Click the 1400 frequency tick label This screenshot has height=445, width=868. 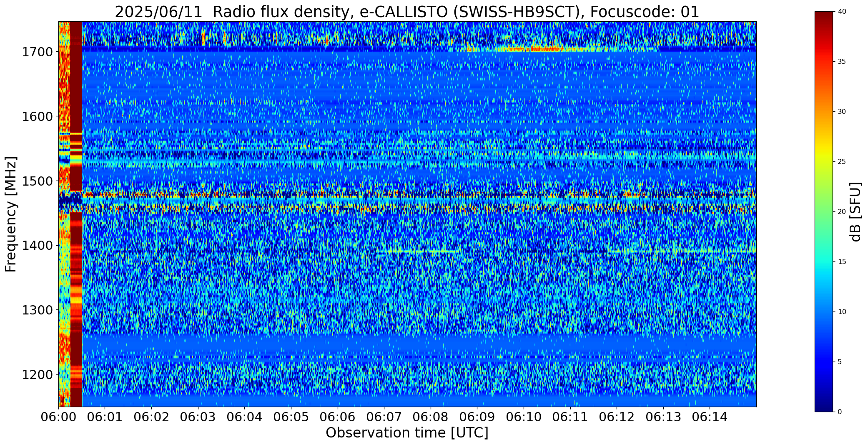point(38,246)
